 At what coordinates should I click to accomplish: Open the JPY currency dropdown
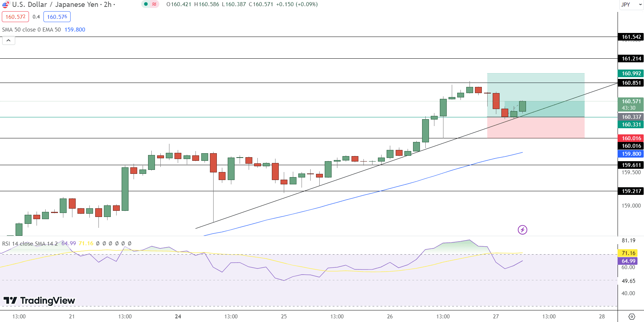(x=631, y=5)
